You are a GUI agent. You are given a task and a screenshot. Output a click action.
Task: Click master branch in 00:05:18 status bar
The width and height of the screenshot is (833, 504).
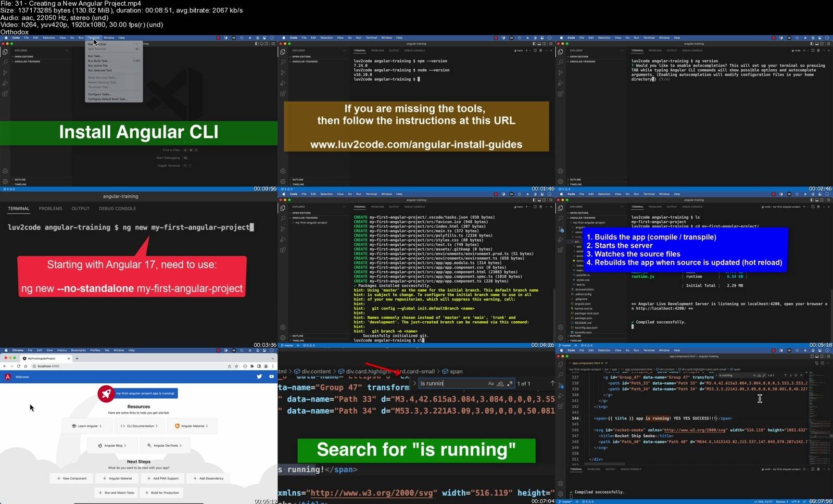click(565, 345)
